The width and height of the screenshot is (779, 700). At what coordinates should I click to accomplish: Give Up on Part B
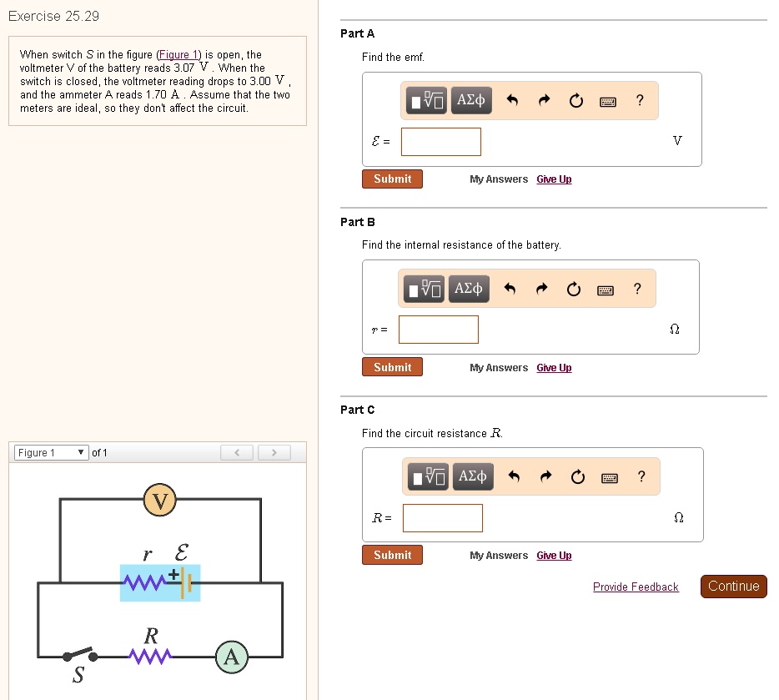pyautogui.click(x=554, y=367)
